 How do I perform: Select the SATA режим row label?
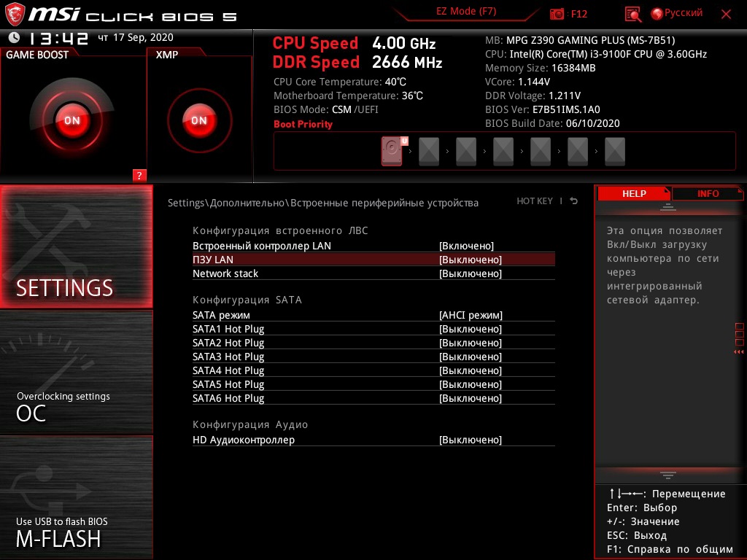pyautogui.click(x=221, y=315)
